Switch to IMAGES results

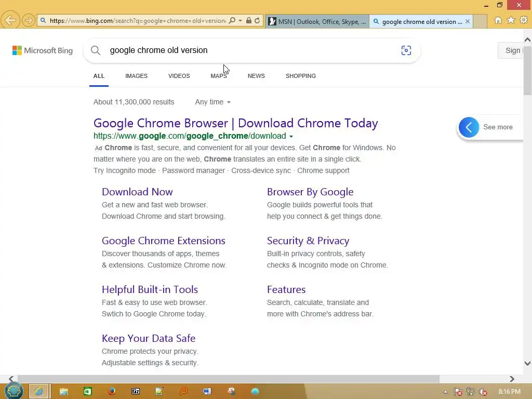click(137, 76)
